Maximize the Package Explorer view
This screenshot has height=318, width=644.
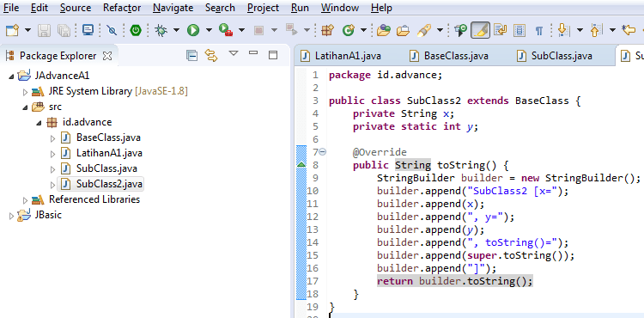(273, 55)
